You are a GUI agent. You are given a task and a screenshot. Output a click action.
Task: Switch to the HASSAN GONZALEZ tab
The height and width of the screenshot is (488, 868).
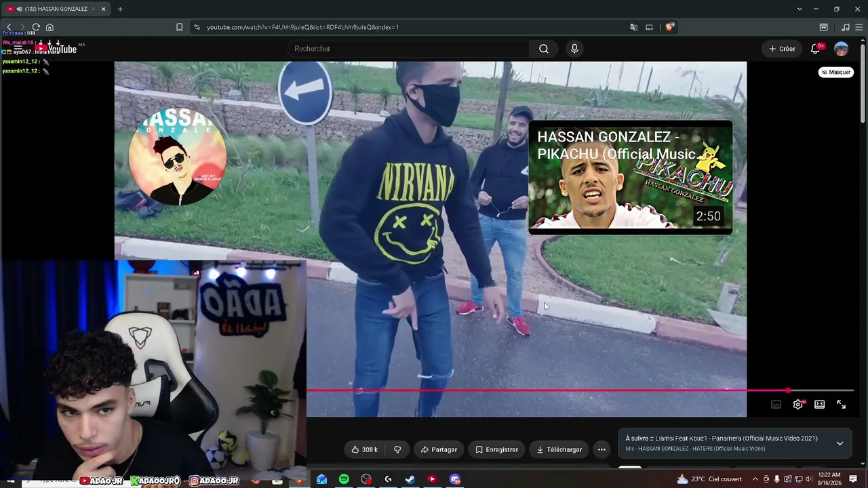56,9
